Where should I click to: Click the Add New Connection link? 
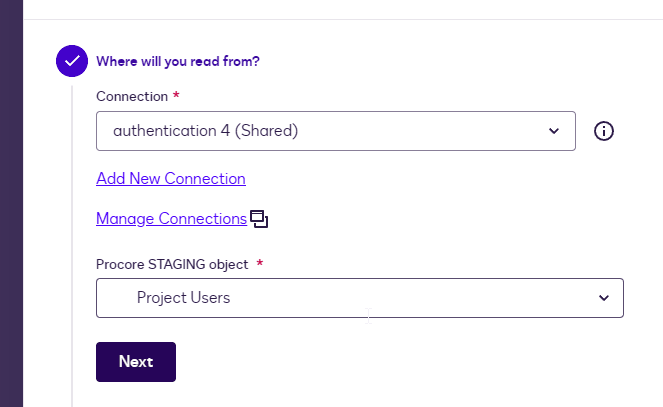click(171, 179)
